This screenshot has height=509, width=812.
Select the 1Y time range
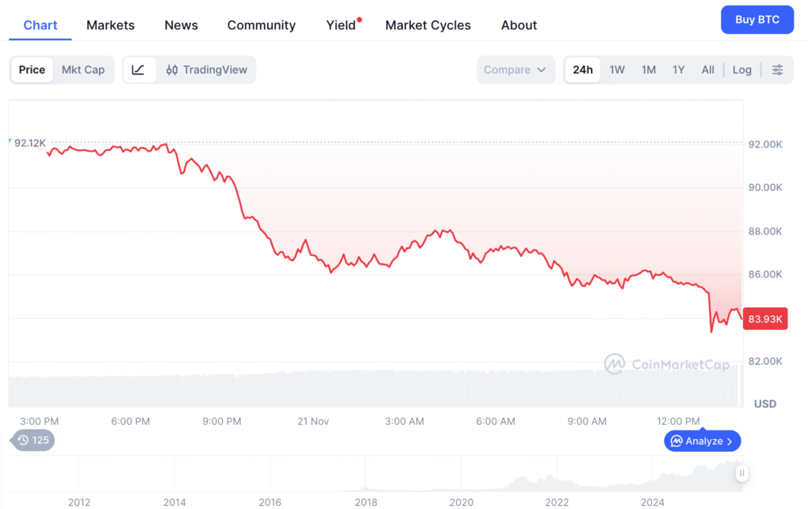click(678, 70)
